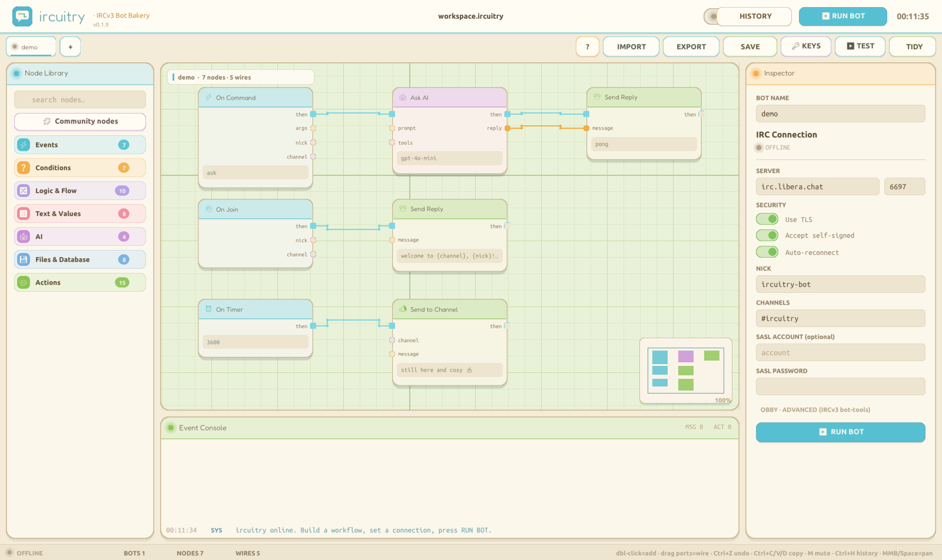942x560 pixels.
Task: Click the Actions chat bubble icon
Action: [x=24, y=282]
